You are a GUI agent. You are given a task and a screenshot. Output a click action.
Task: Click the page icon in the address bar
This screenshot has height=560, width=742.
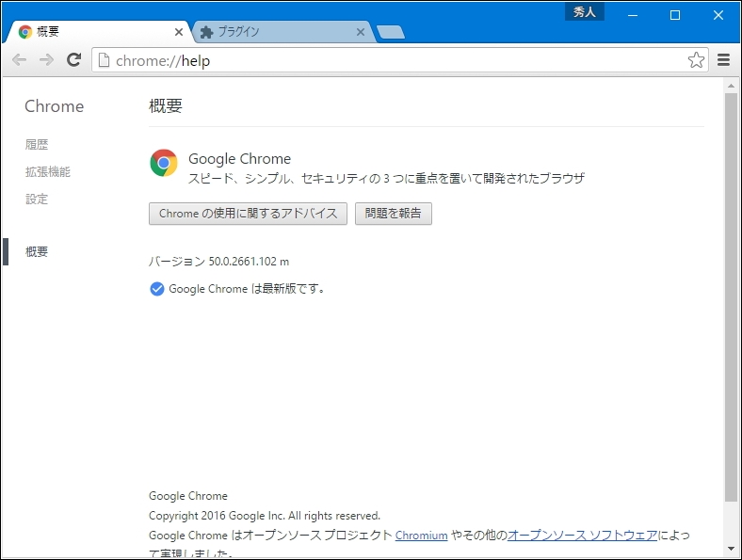[x=104, y=60]
